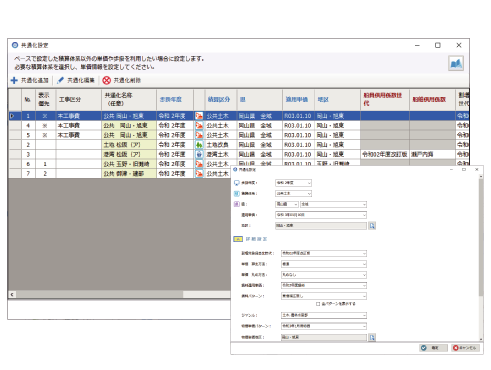Screen dimensions: 491x370
Task: Click the 公共土木 icon in row No. 5
Action: [x=199, y=135]
